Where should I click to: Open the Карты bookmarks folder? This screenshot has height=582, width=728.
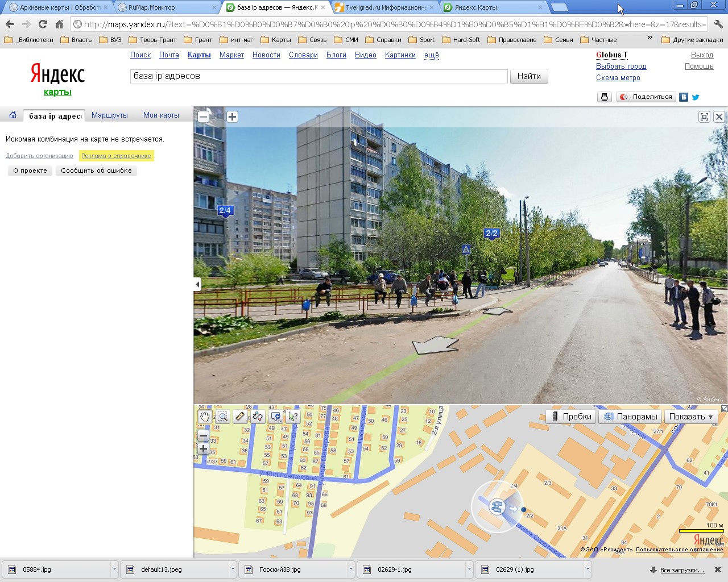[275, 40]
